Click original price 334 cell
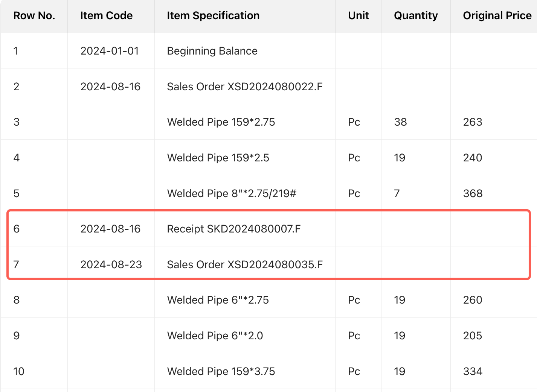The image size is (537, 392). pyautogui.click(x=473, y=372)
